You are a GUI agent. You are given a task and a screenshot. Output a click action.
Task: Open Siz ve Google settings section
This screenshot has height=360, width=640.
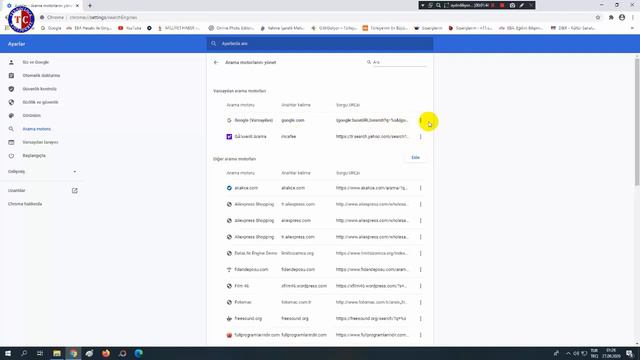pos(36,62)
